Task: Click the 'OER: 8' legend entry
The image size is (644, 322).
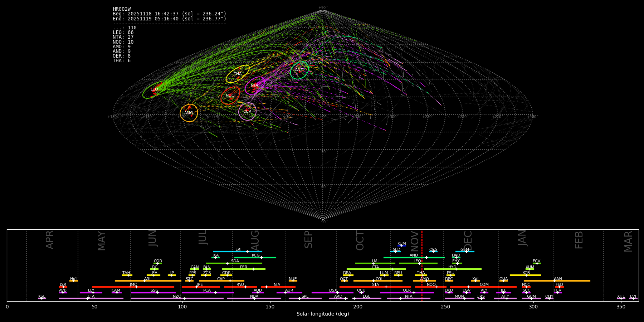Action: click(122, 56)
